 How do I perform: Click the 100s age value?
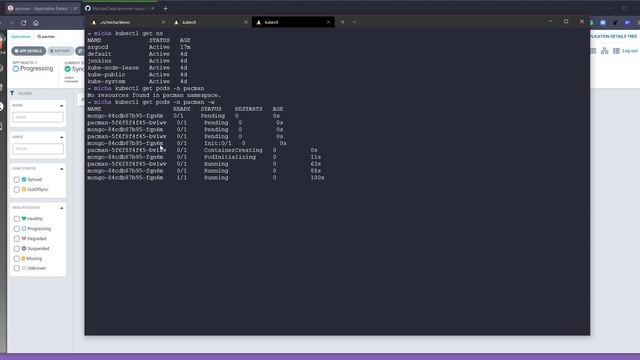[317, 178]
